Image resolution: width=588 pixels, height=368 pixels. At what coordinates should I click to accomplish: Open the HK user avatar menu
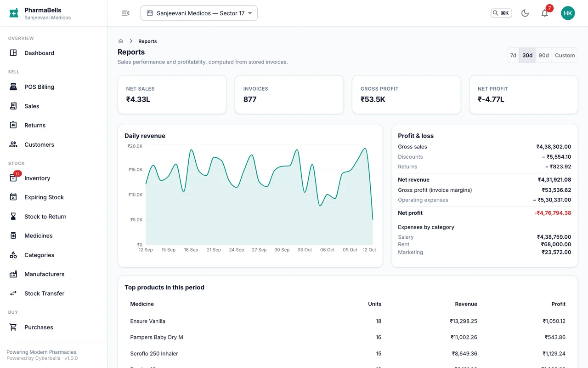568,13
